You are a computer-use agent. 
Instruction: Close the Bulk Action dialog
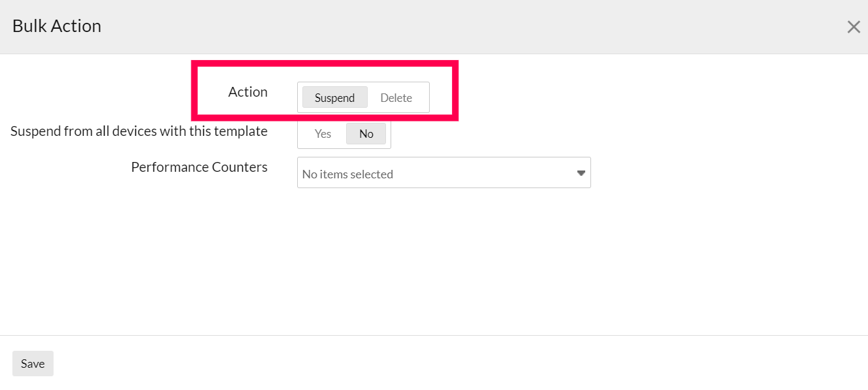coord(853,27)
